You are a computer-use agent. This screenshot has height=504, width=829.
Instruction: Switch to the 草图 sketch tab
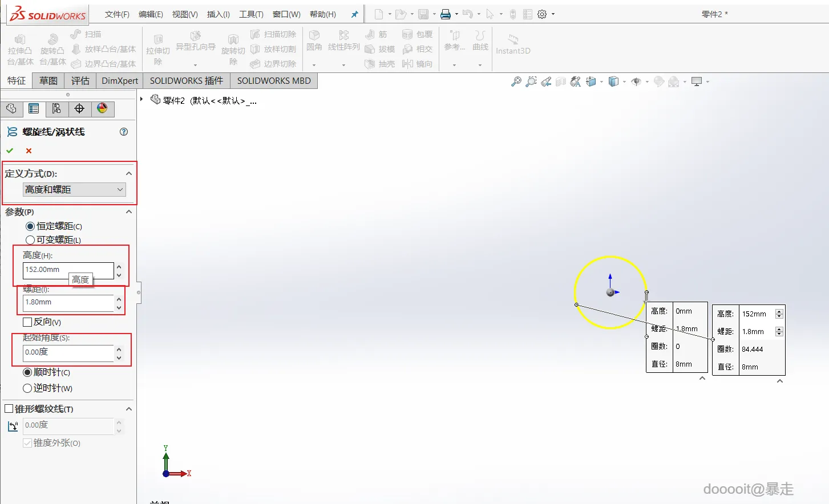[x=48, y=81]
